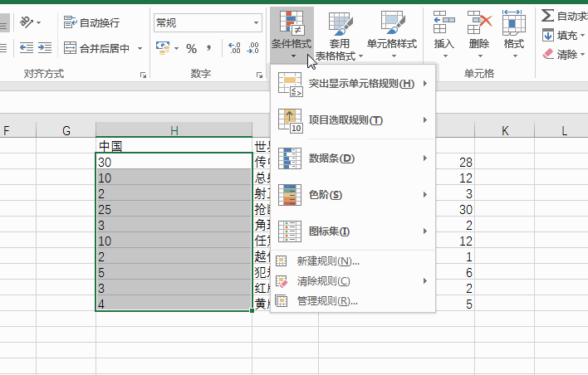This screenshot has height=375, width=588.
Task: Select the cell containing 30 in column H
Action: tap(174, 162)
